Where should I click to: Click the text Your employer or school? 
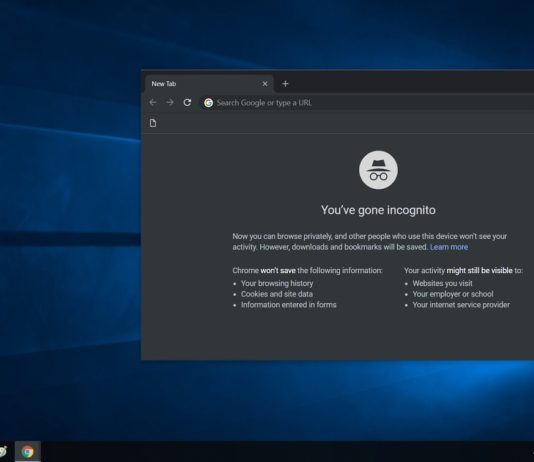point(453,294)
